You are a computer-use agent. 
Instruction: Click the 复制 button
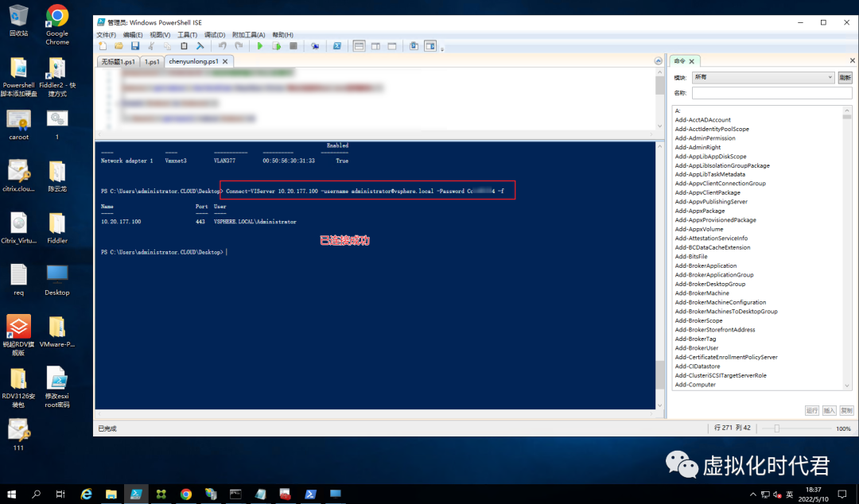[846, 410]
